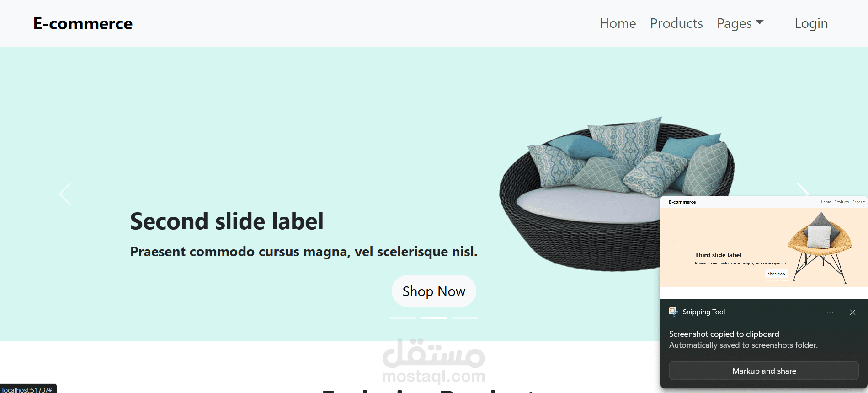
Task: Click the E-commerce brand logo
Action: coord(83,23)
